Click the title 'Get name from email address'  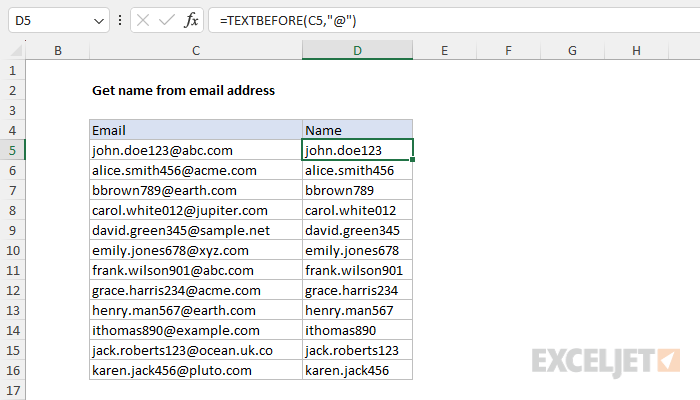point(183,90)
